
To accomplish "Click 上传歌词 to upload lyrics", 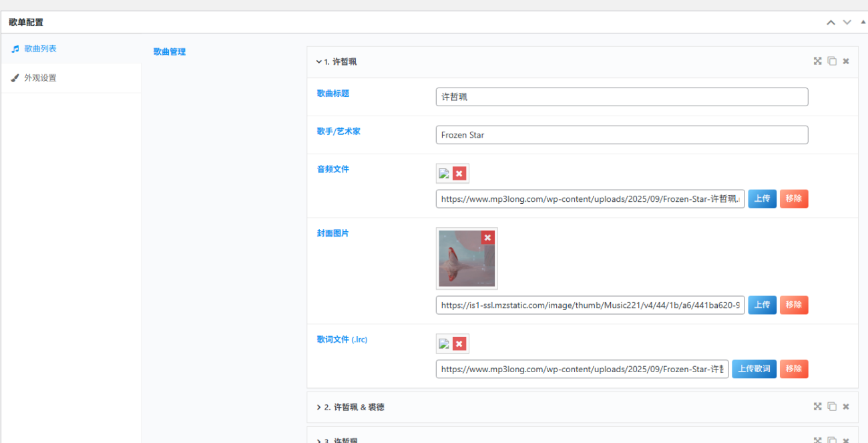I will [x=754, y=369].
